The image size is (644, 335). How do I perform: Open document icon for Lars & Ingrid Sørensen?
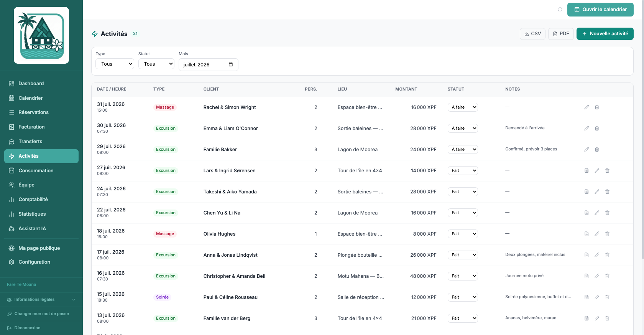tap(586, 171)
